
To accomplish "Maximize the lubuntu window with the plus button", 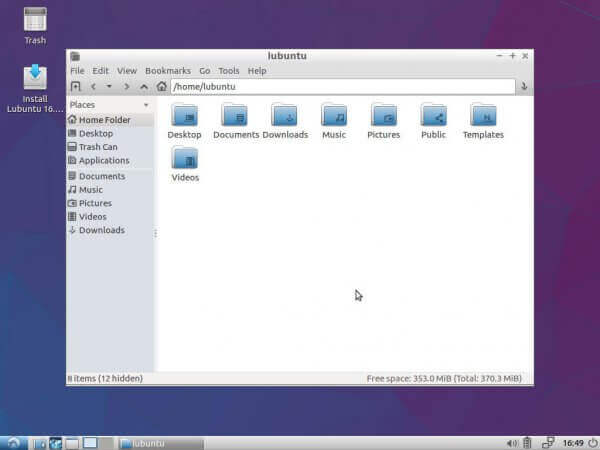I will (x=512, y=56).
